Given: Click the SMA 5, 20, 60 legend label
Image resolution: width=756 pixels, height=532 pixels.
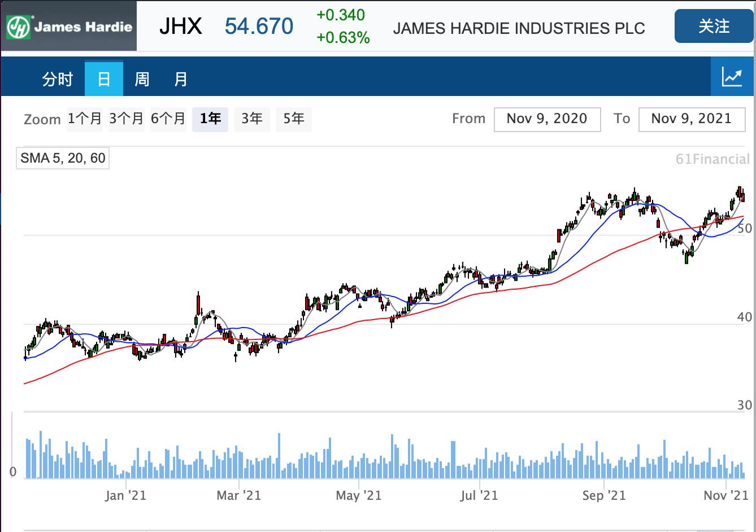Looking at the screenshot, I should [63, 158].
